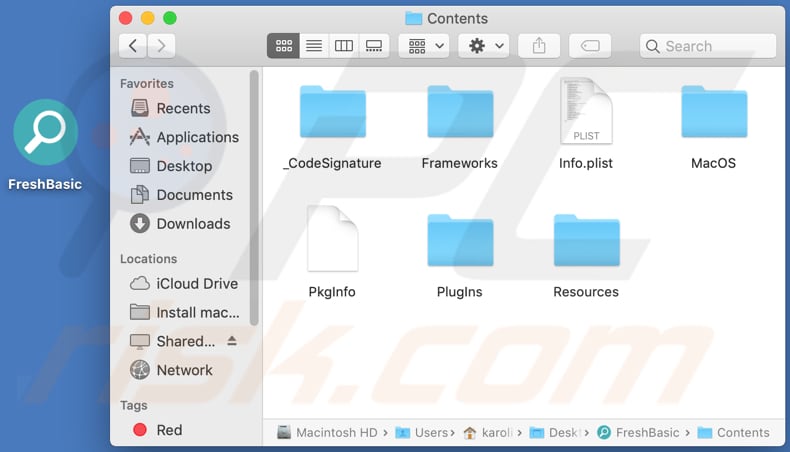The image size is (790, 452).
Task: Select the _CodeSignature folder icon
Action: pos(333,112)
